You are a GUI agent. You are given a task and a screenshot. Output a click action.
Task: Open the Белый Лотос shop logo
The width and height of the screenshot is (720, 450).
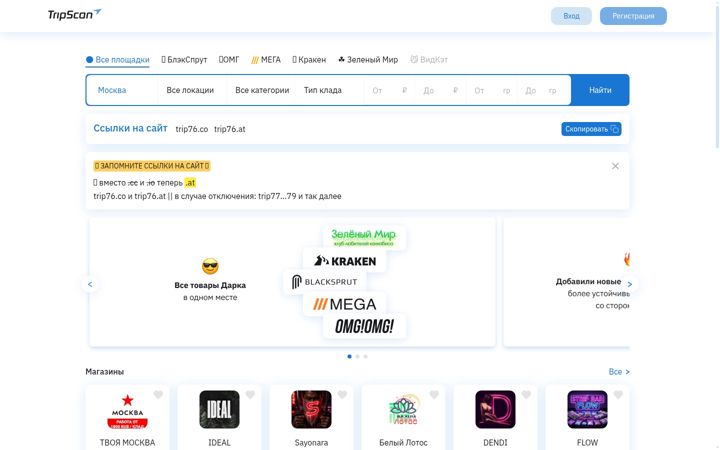[403, 410]
